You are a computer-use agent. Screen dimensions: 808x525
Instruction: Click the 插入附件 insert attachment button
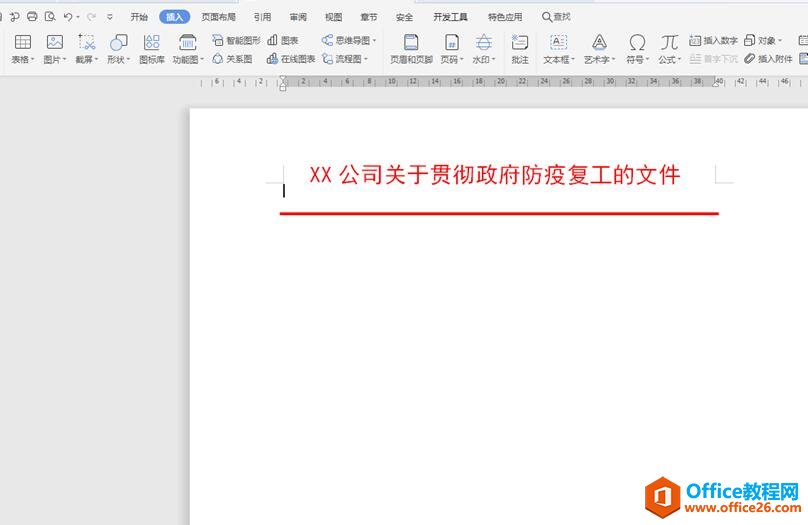[x=768, y=59]
